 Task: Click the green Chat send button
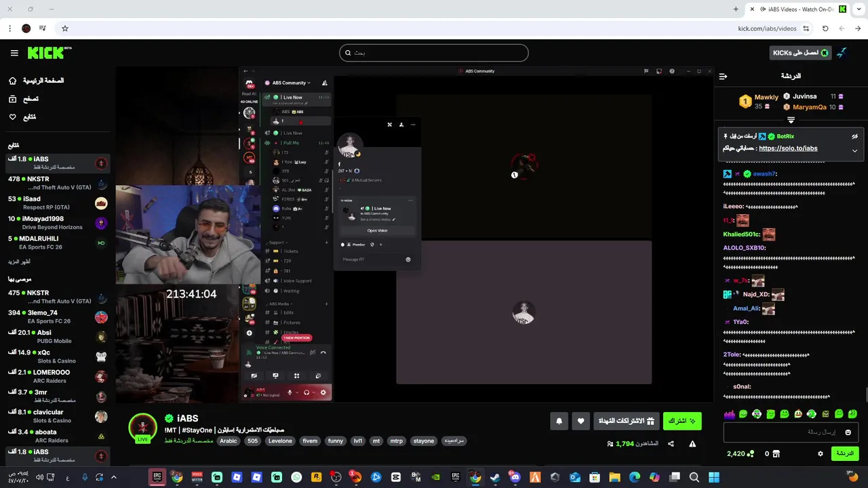(845, 453)
